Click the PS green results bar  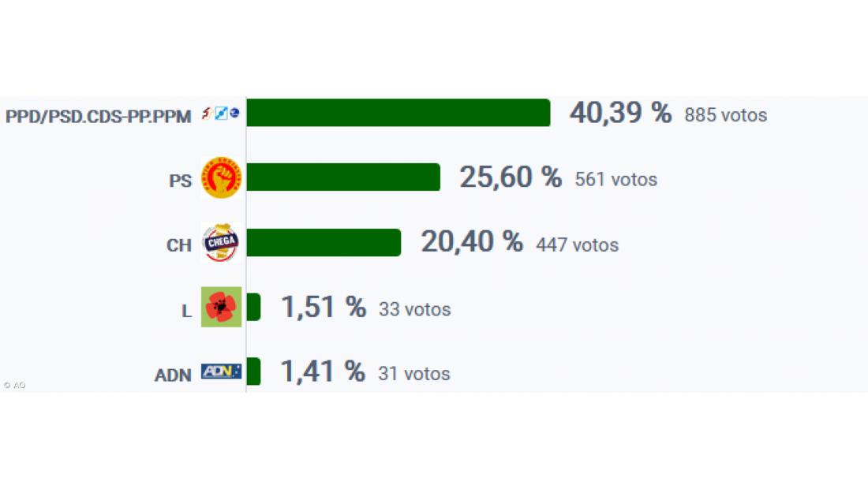point(343,177)
